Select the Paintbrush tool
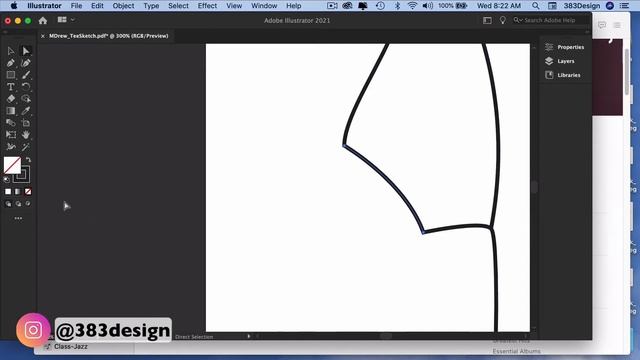 point(26,75)
